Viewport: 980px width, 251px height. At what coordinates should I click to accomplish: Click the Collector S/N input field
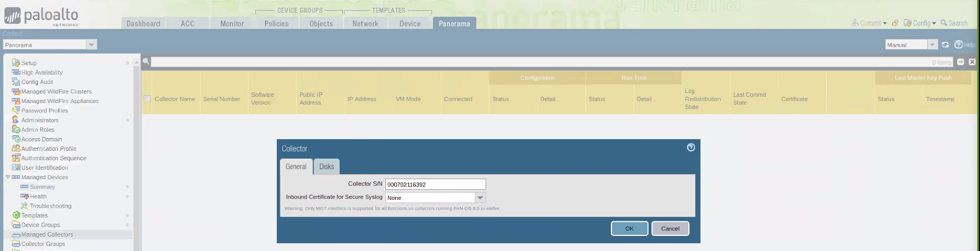(x=435, y=184)
